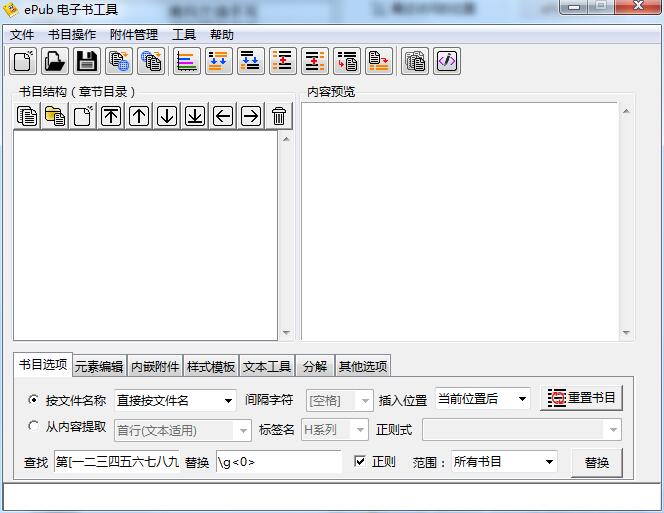Select the 按文件名称 radio button

click(33, 399)
